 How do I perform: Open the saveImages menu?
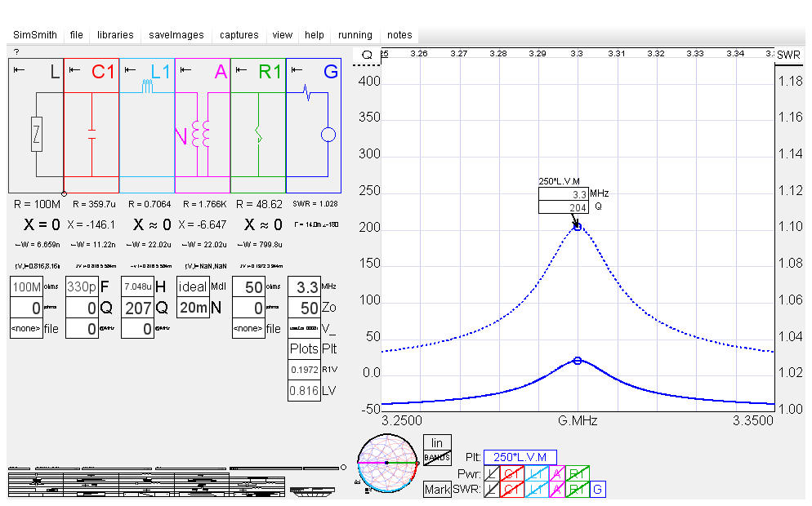pyautogui.click(x=176, y=34)
